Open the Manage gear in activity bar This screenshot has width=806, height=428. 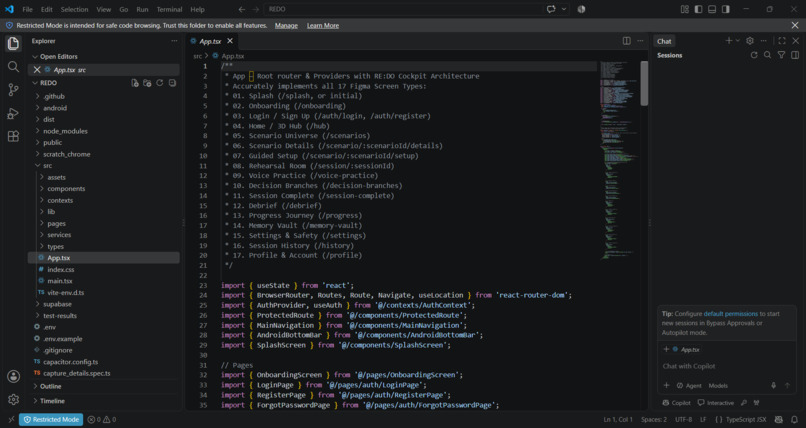[x=13, y=399]
